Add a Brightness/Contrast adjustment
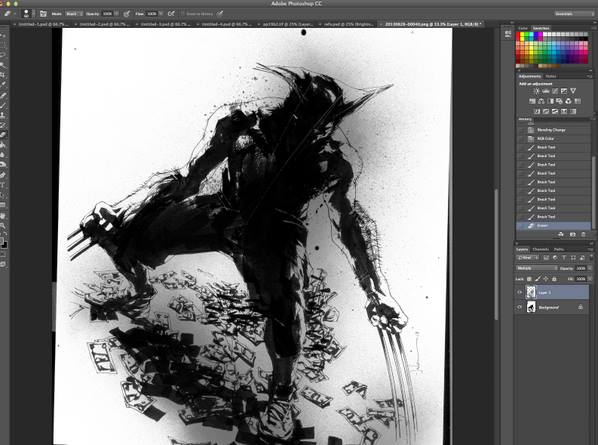This screenshot has height=445, width=598. coord(537,91)
